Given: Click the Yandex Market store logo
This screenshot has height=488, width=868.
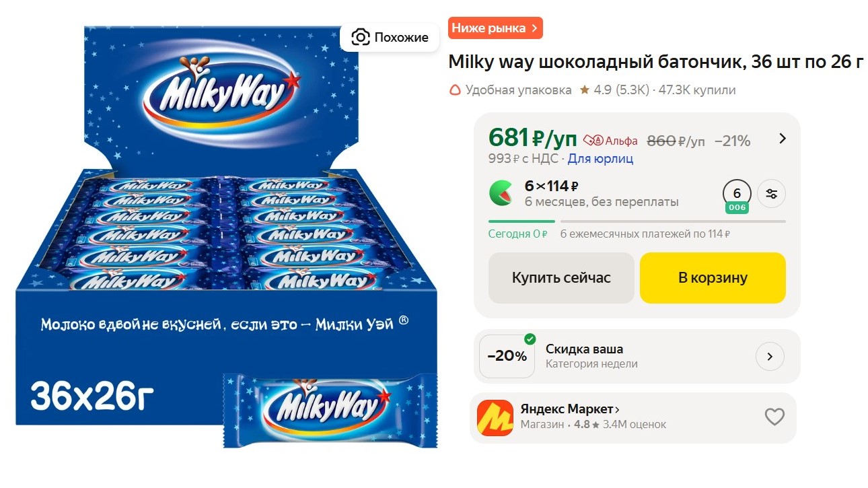Looking at the screenshot, I should pos(495,417).
